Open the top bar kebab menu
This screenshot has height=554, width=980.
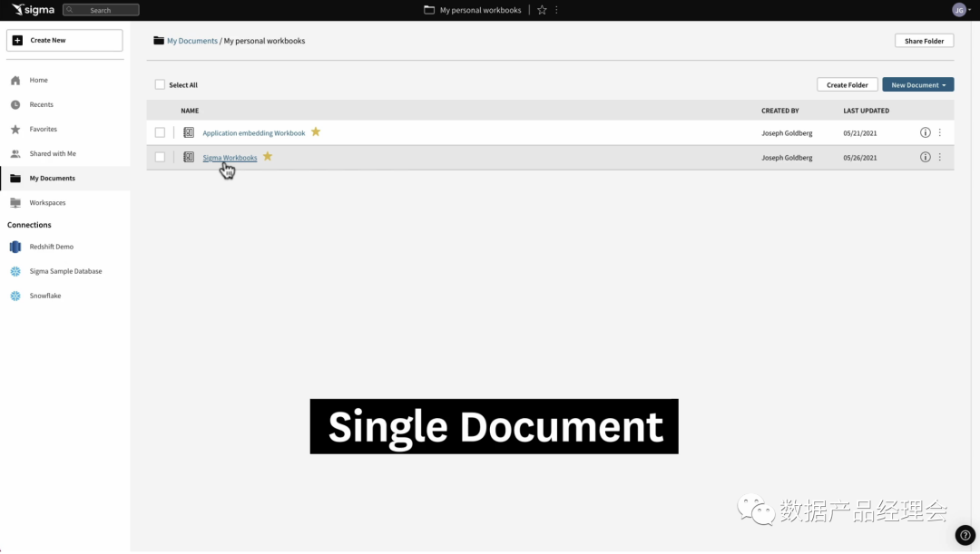click(556, 10)
